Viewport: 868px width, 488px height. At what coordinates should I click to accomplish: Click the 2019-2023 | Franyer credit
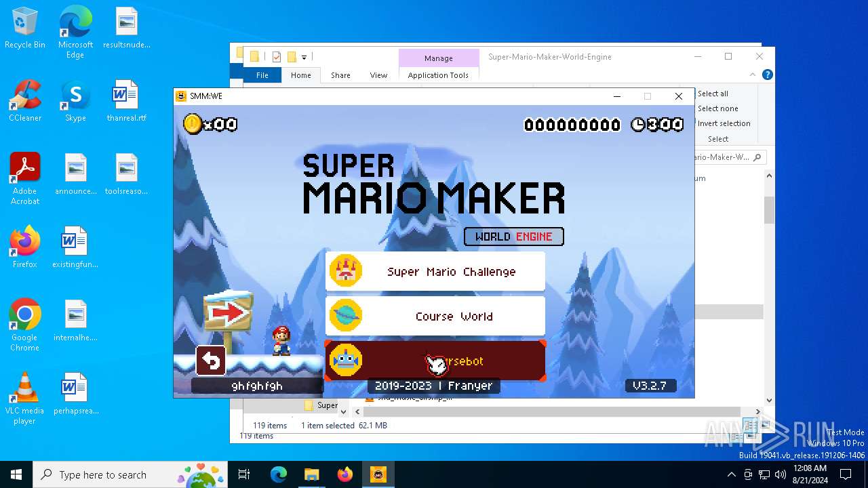coord(434,385)
